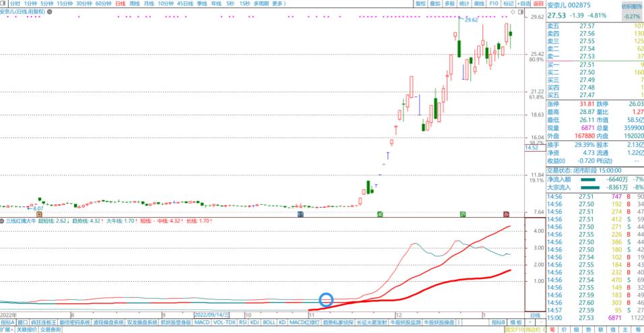Click the green marker below late December candles
Screen dimensions: 644x333
point(463,214)
